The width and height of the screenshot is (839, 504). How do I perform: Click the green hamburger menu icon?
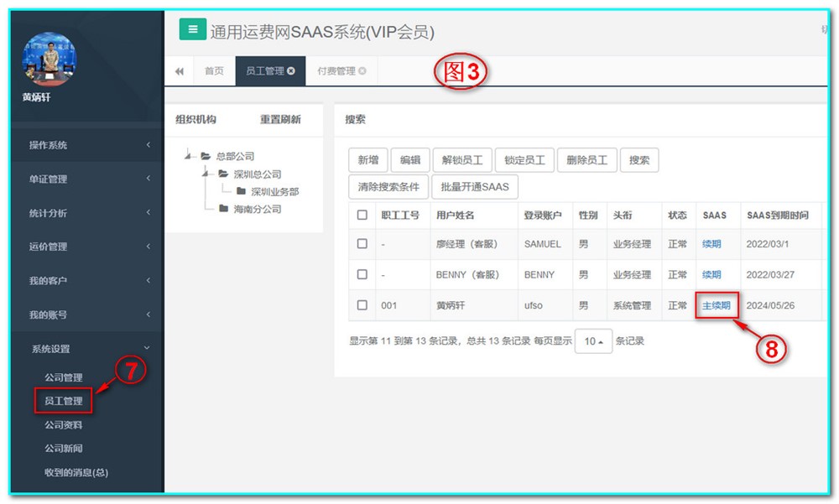pyautogui.click(x=192, y=30)
